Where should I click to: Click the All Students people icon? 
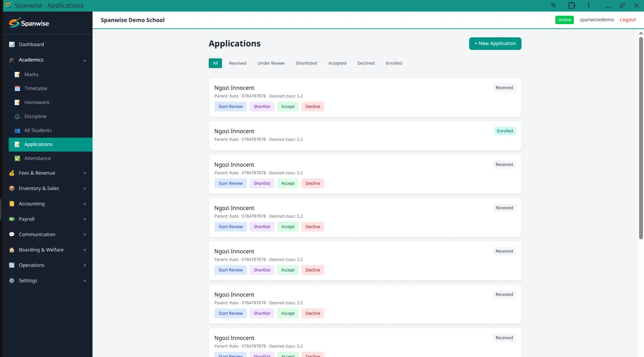click(x=17, y=130)
